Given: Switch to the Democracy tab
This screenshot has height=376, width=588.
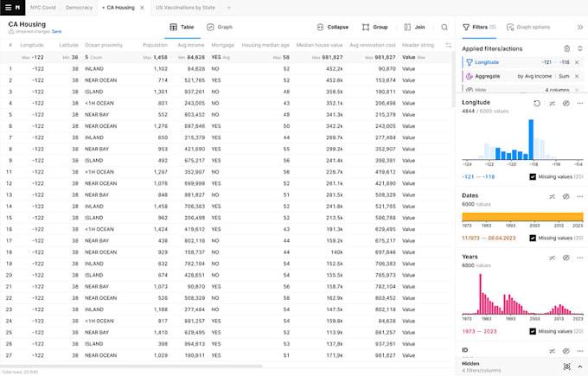Looking at the screenshot, I should point(79,8).
